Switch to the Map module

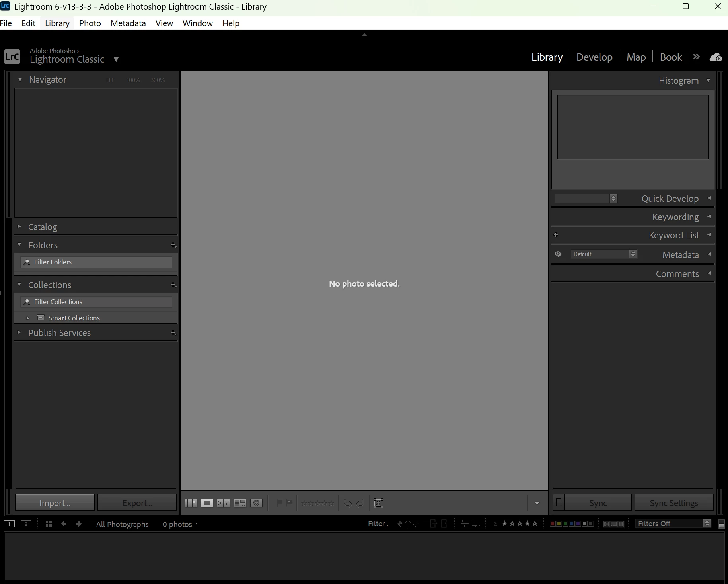coord(636,57)
